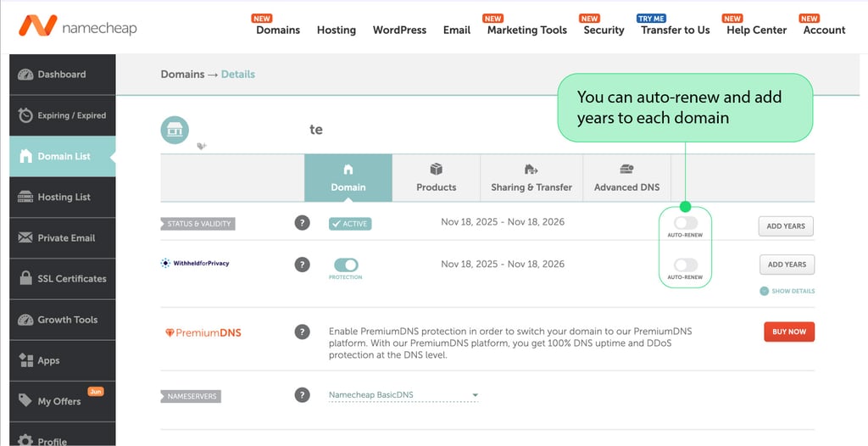Click help icon for WithheldforPrivacy
This screenshot has height=446, width=868.
(302, 265)
